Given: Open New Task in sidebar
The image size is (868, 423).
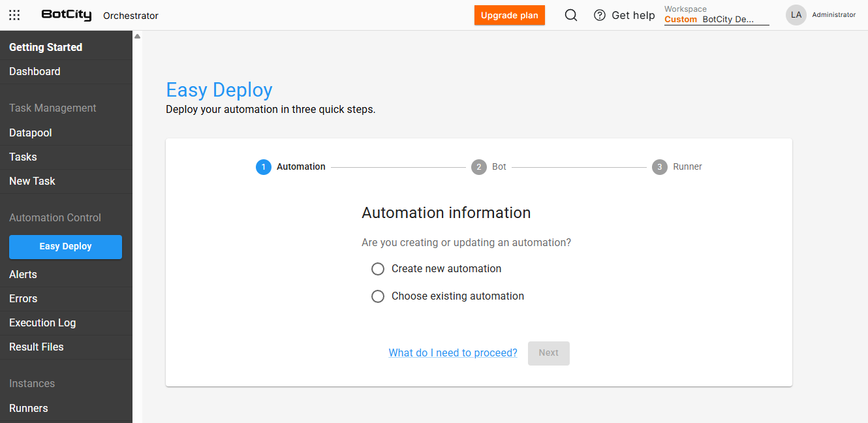Looking at the screenshot, I should (x=66, y=181).
